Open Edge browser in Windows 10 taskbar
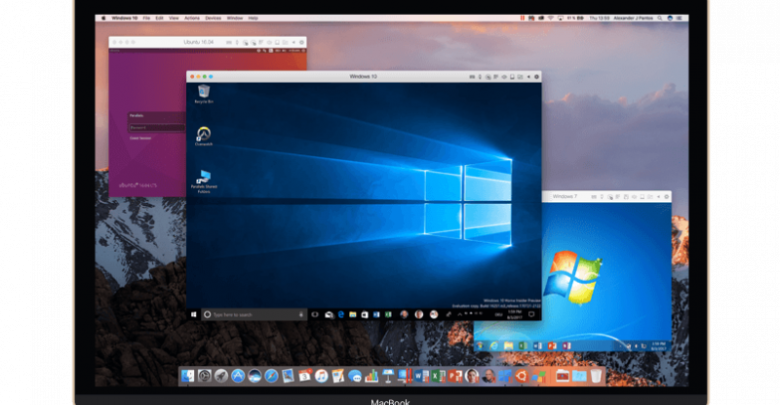 click(341, 314)
